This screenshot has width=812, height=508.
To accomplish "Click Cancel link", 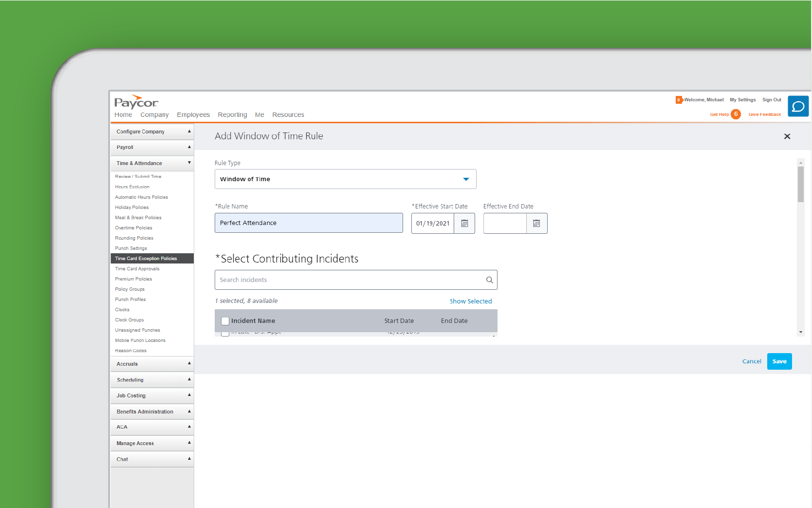I will pyautogui.click(x=752, y=361).
